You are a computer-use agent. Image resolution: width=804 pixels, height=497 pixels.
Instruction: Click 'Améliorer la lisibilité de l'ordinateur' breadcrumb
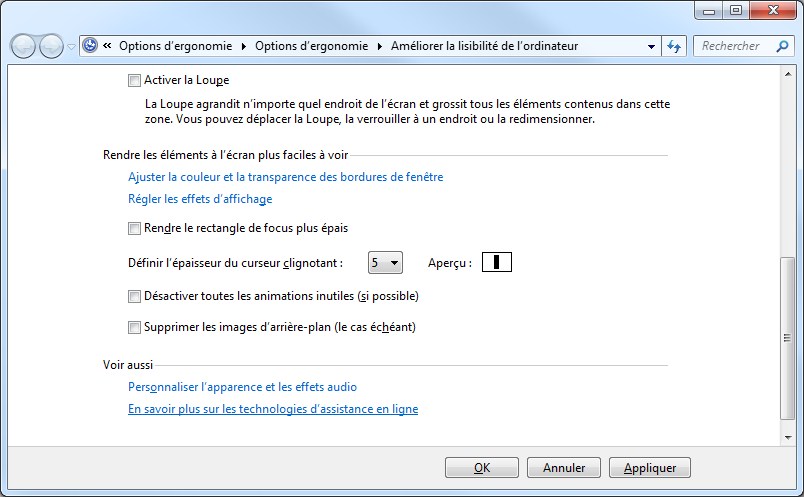(484, 46)
